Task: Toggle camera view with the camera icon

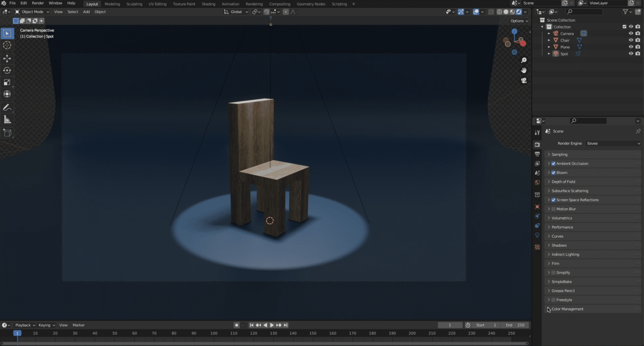Action: pyautogui.click(x=524, y=81)
